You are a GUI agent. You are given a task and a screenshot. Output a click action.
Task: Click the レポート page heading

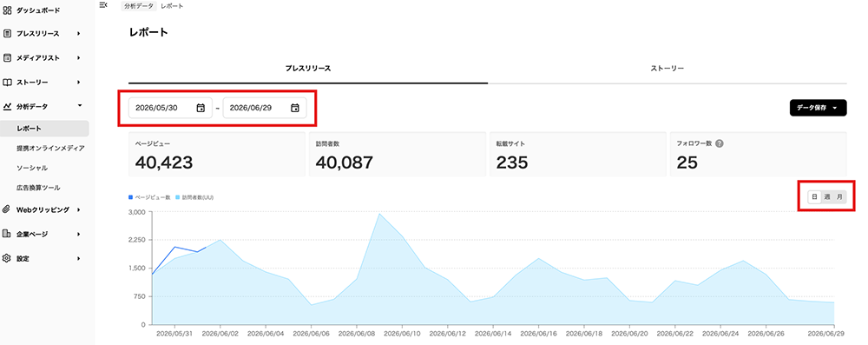(148, 32)
